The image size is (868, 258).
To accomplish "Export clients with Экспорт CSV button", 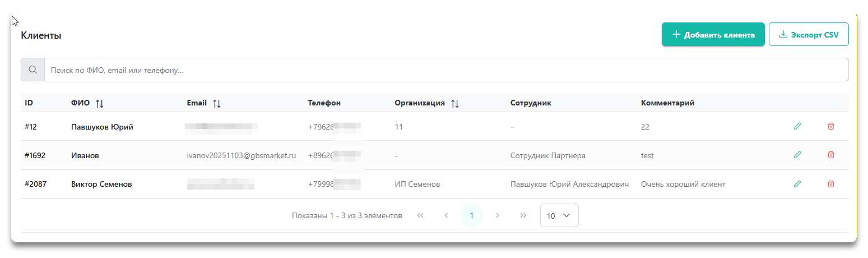I will 809,34.
